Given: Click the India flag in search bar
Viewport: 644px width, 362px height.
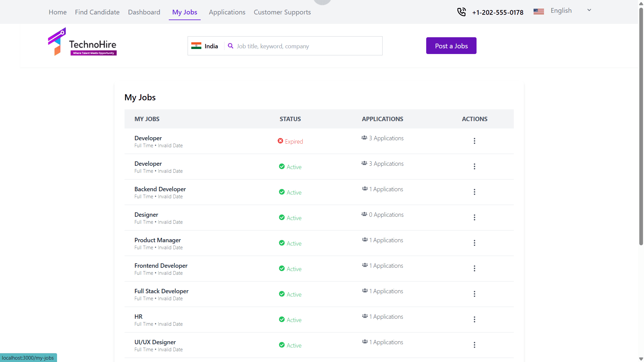Looking at the screenshot, I should click(196, 46).
